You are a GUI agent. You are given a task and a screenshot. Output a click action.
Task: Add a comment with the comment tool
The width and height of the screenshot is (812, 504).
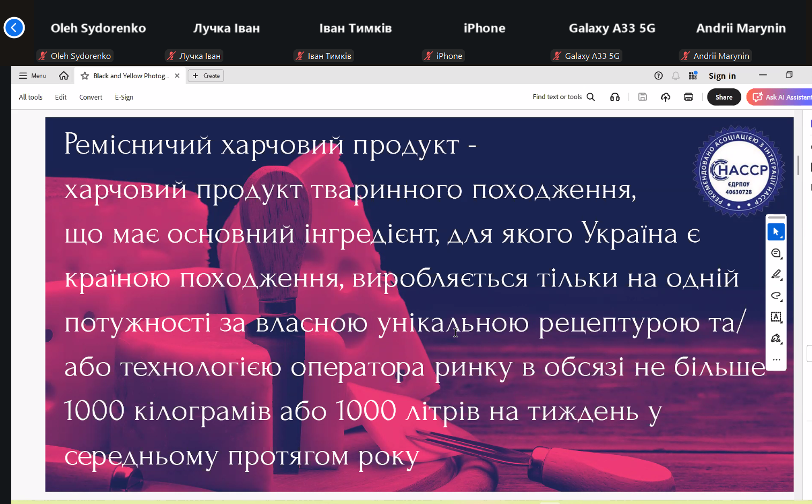tap(776, 253)
